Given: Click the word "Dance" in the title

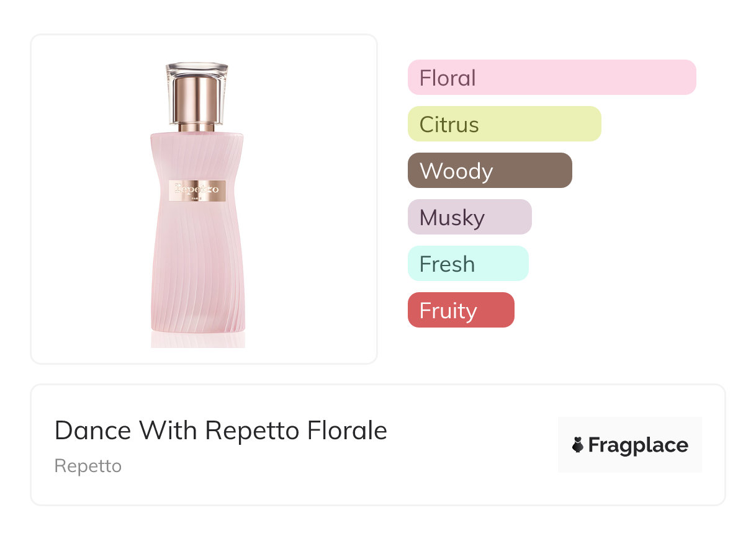Looking at the screenshot, I should click(x=92, y=431).
